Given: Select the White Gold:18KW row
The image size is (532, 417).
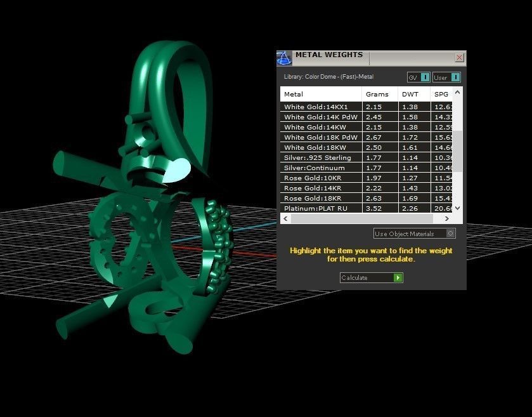Looking at the screenshot, I should tap(367, 147).
